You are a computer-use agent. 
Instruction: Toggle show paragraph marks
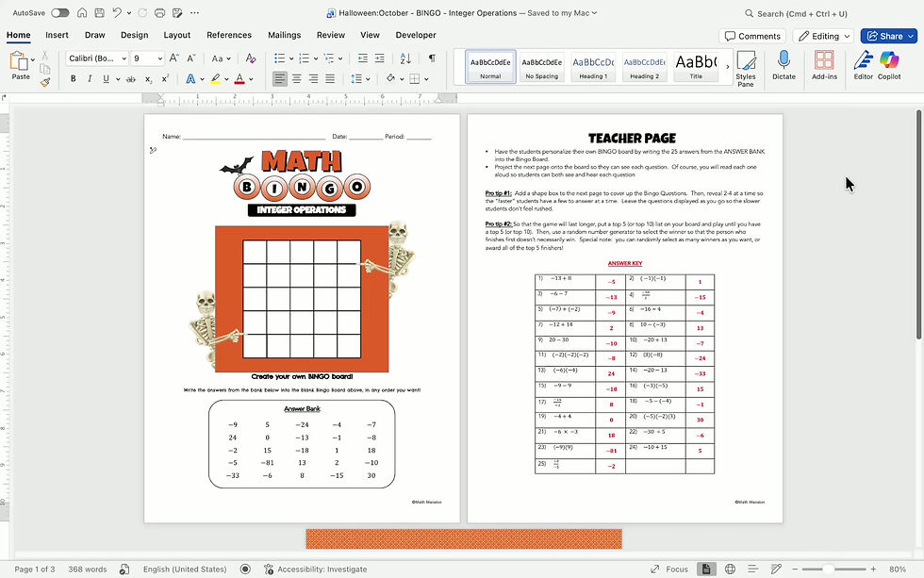[x=432, y=58]
